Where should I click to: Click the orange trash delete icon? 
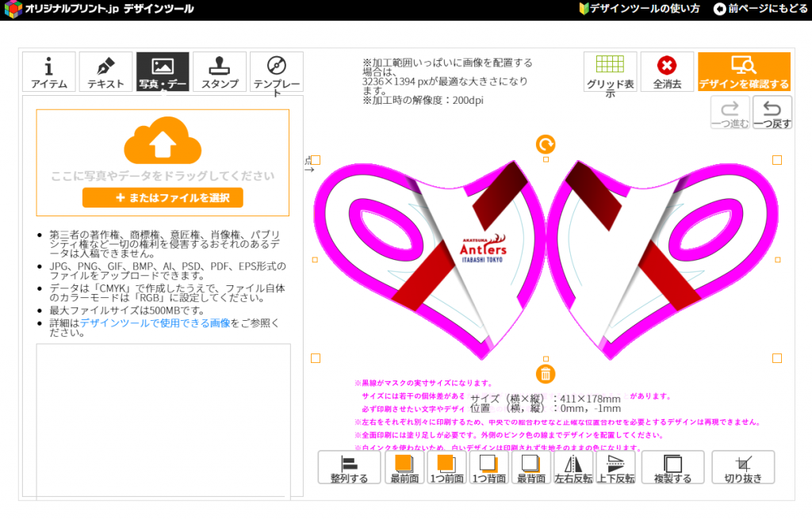coord(546,374)
